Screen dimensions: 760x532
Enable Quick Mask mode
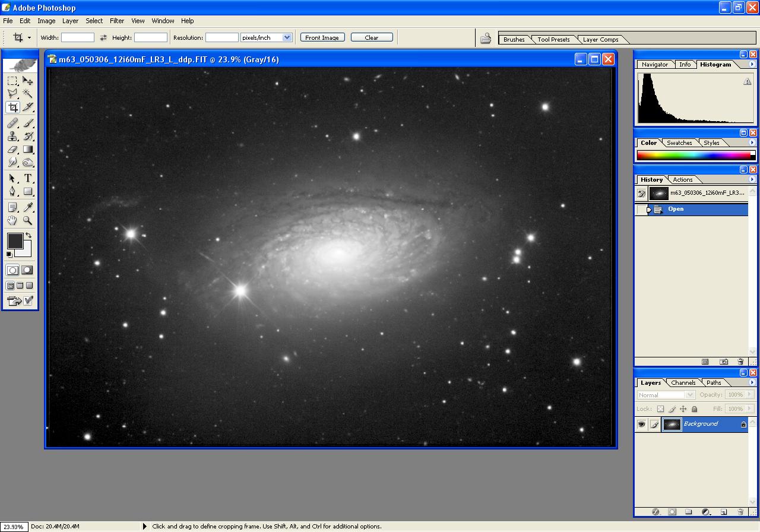(x=27, y=270)
